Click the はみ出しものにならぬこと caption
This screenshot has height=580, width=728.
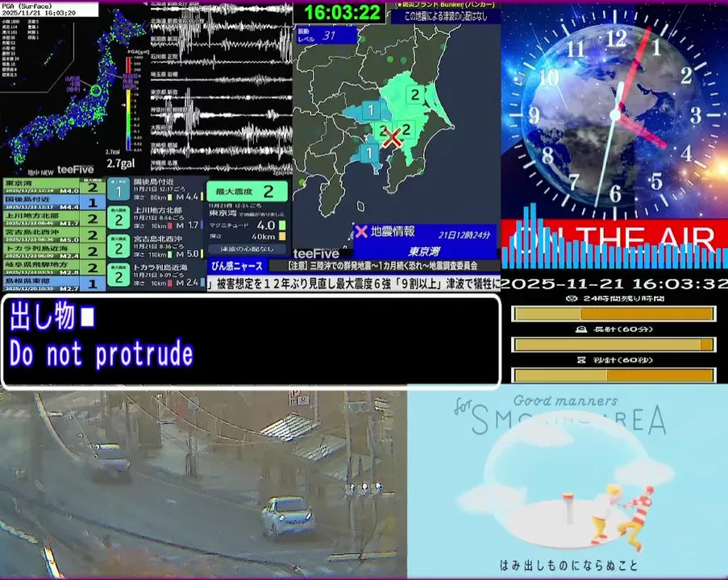(x=568, y=565)
